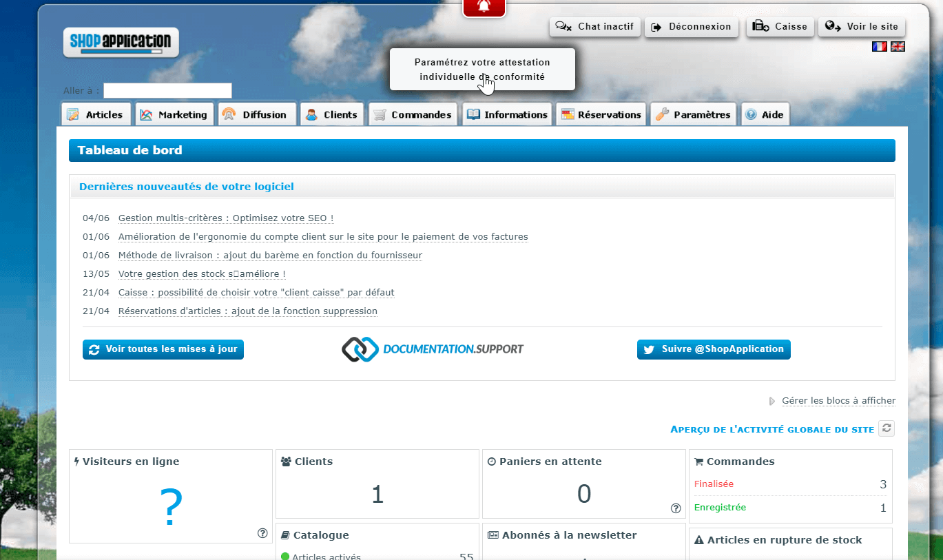Click help icon in Visiteurs en ligne

262,532
